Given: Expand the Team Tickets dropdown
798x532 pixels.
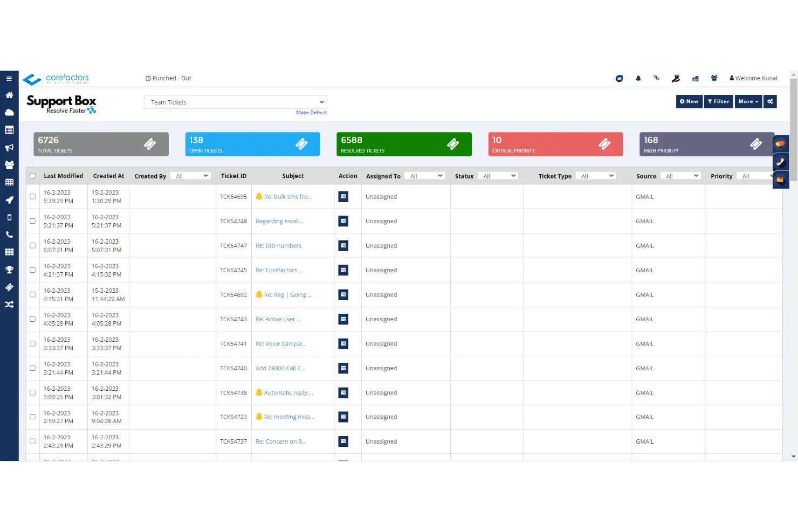Looking at the screenshot, I should [x=236, y=102].
